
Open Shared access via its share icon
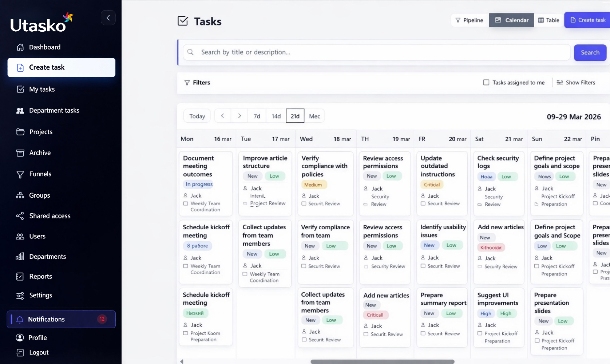(20, 216)
